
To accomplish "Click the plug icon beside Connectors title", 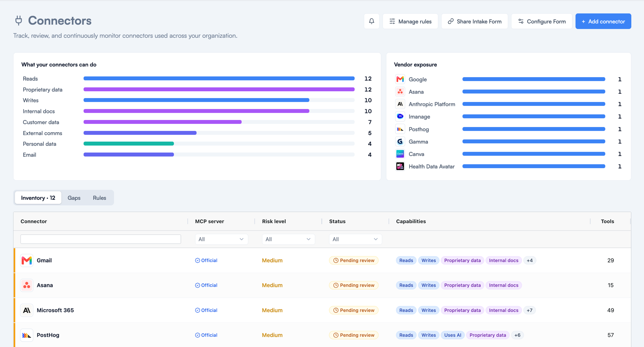I will (x=19, y=21).
